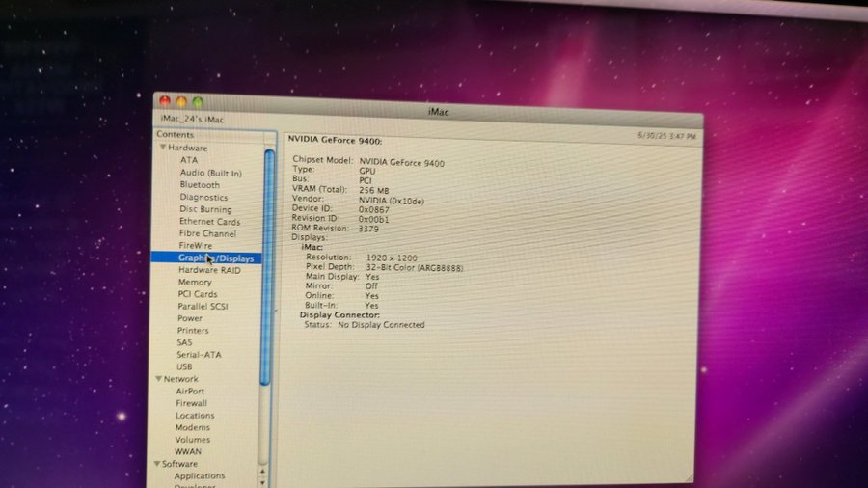Select Audio (Built In) in sidebar
The image size is (868, 488).
point(210,173)
